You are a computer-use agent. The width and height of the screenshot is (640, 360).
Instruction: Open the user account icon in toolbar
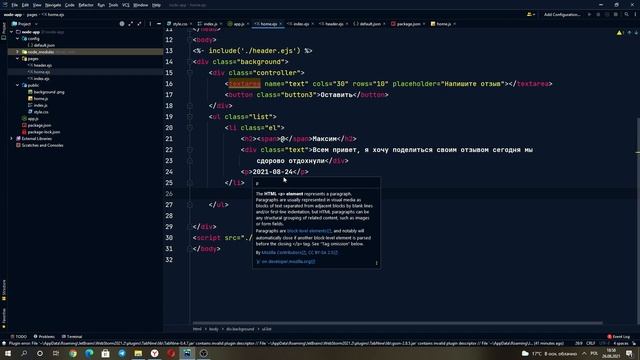point(531,14)
